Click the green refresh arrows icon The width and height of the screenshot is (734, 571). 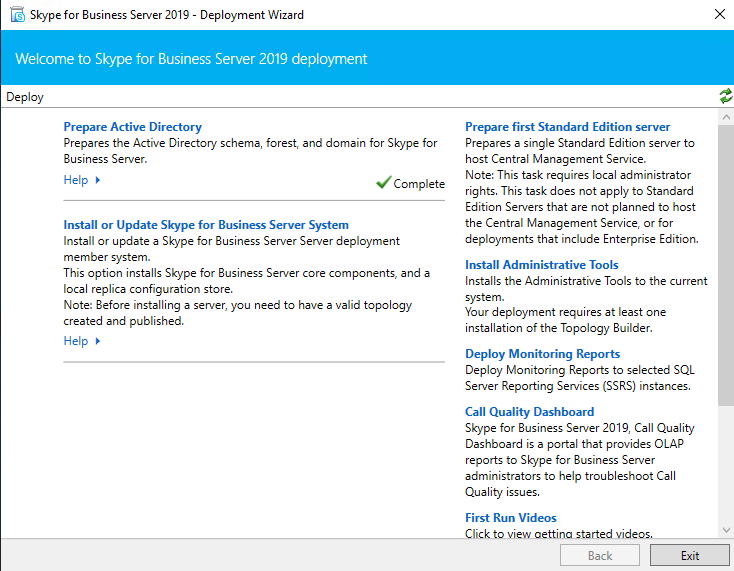725,96
